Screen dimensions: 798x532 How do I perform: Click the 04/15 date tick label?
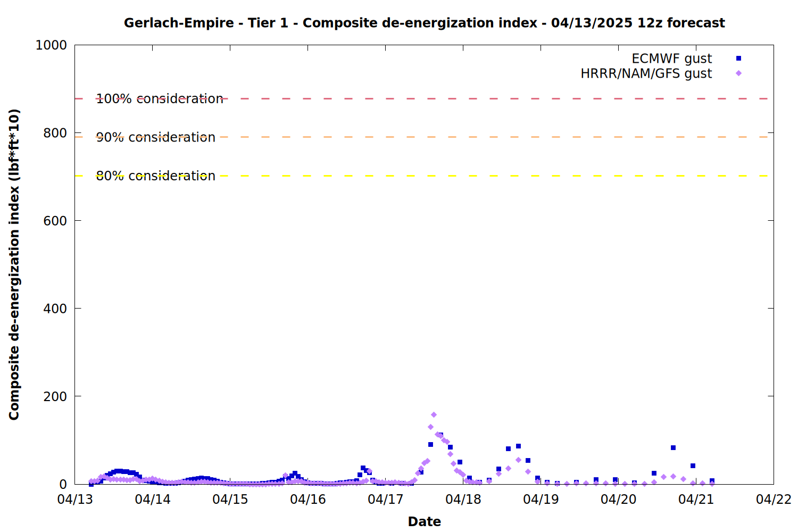(x=230, y=500)
